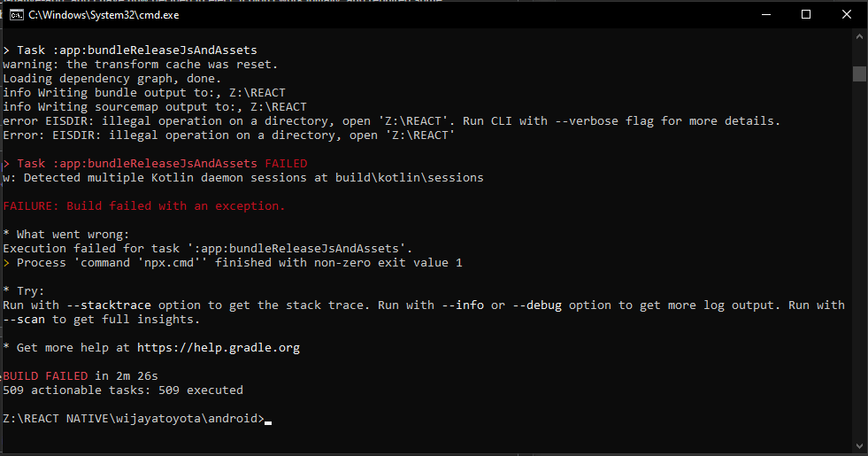This screenshot has height=456, width=868.
Task: Click the --verbose flag word
Action: click(x=583, y=120)
